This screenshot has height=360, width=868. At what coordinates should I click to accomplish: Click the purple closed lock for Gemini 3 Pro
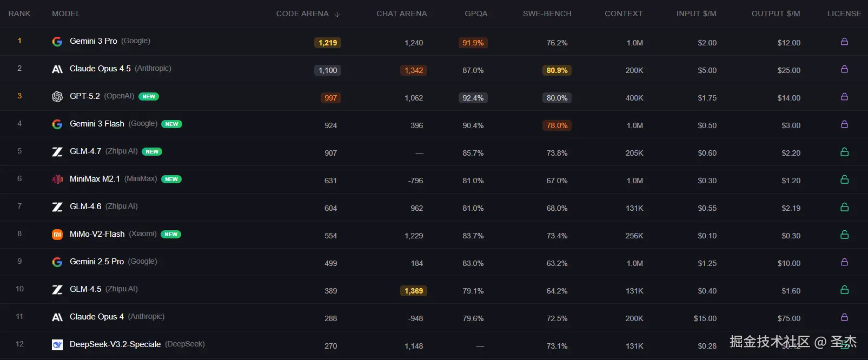tap(844, 42)
